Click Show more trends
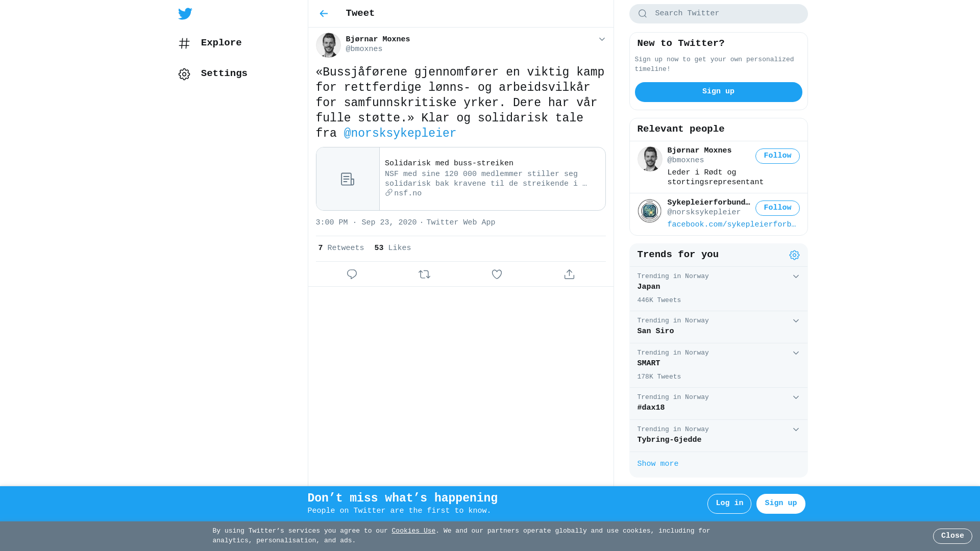Viewport: 980px width, 551px height. [657, 464]
